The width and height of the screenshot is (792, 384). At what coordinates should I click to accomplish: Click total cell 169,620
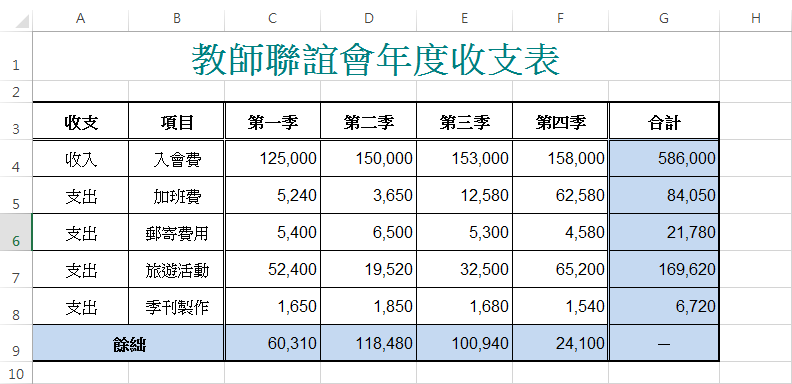pyautogui.click(x=664, y=269)
